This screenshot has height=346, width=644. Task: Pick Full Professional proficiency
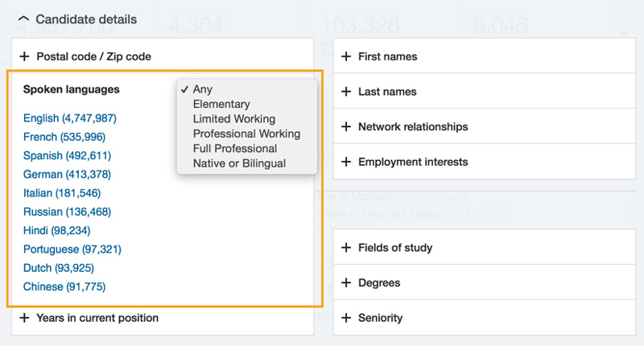point(235,149)
